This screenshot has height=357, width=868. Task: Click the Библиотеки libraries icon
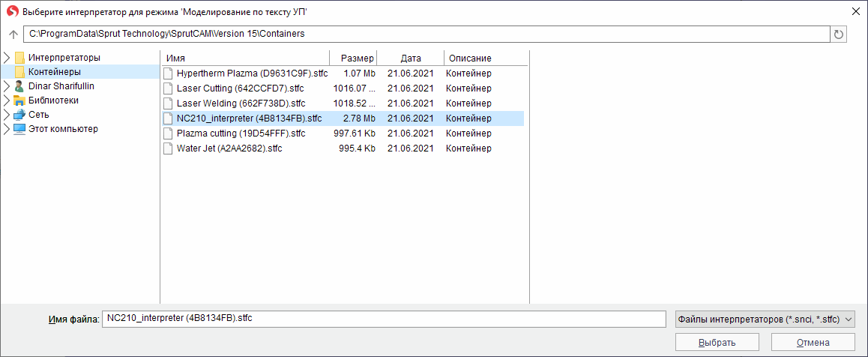(20, 100)
